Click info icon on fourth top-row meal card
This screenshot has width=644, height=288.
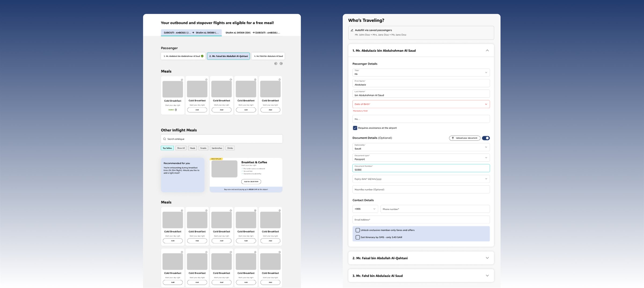(255, 80)
